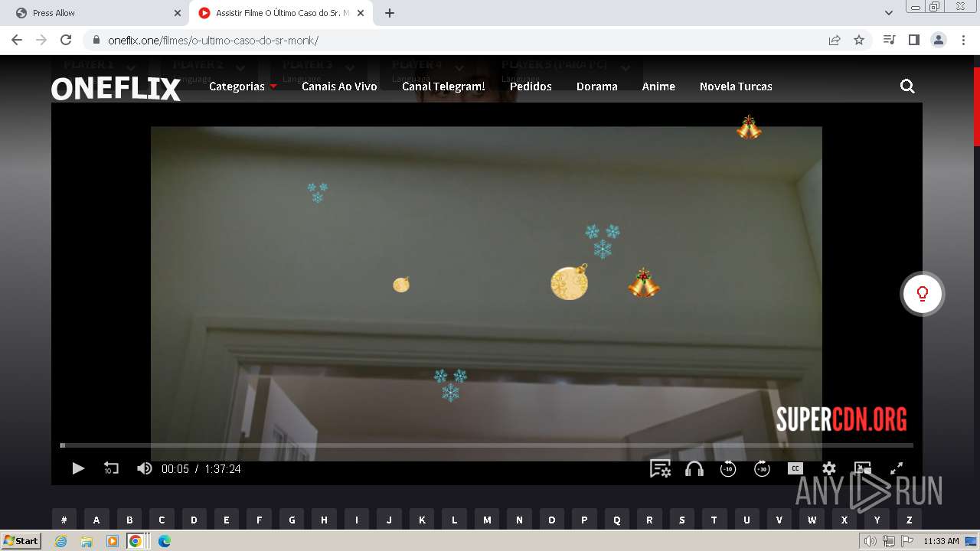
Task: Filter titles by letter B
Action: [x=129, y=520]
